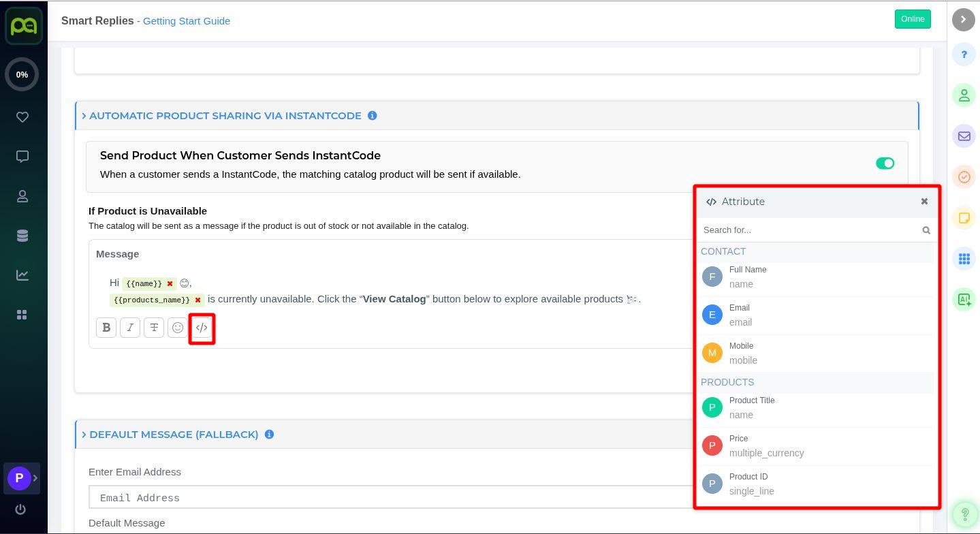
Task: Click the Italic formatting button
Action: click(130, 328)
